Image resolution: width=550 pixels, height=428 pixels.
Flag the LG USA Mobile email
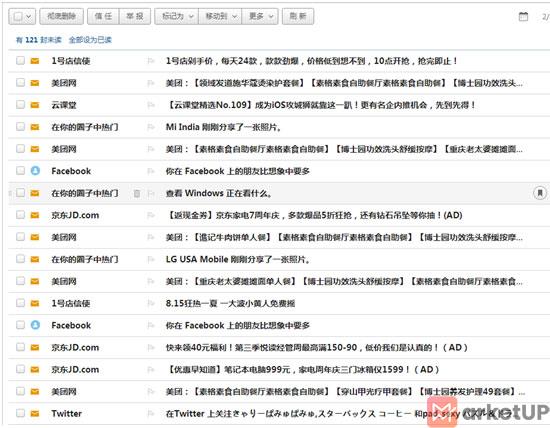coord(151,259)
